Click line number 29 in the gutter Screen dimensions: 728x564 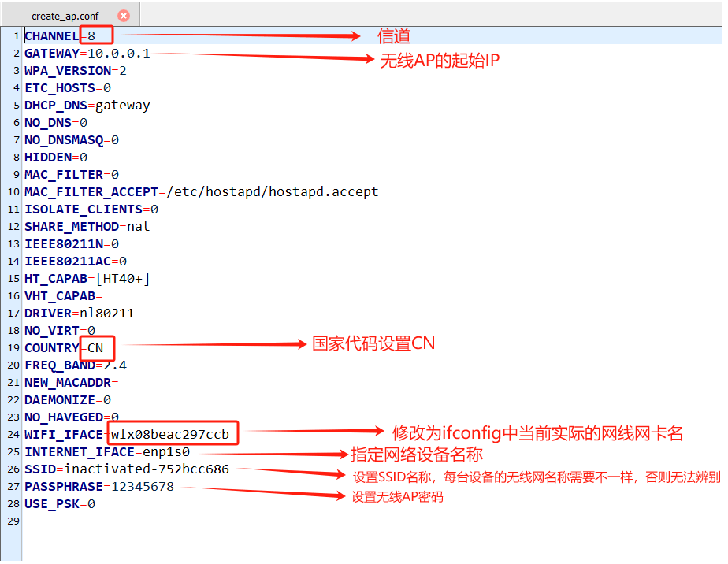tap(13, 521)
